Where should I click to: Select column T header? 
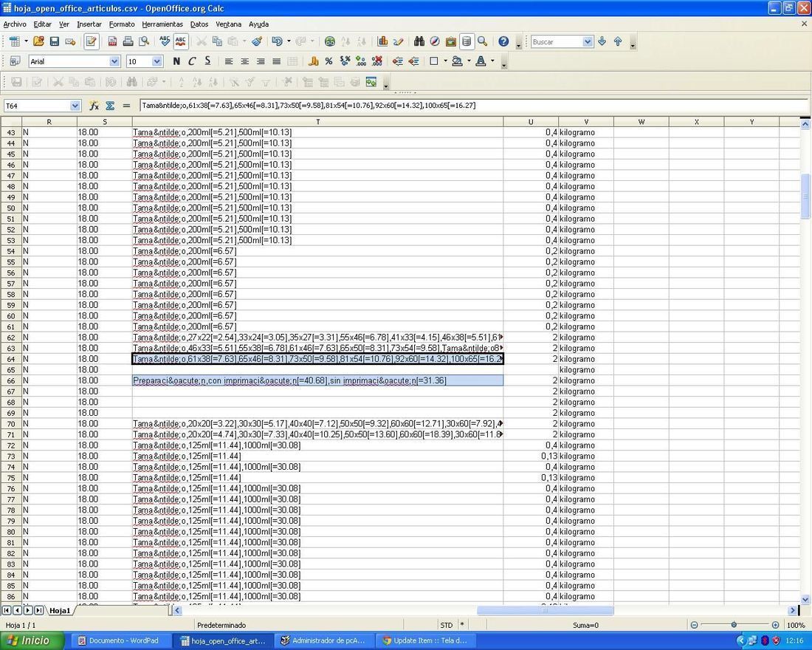coord(317,122)
